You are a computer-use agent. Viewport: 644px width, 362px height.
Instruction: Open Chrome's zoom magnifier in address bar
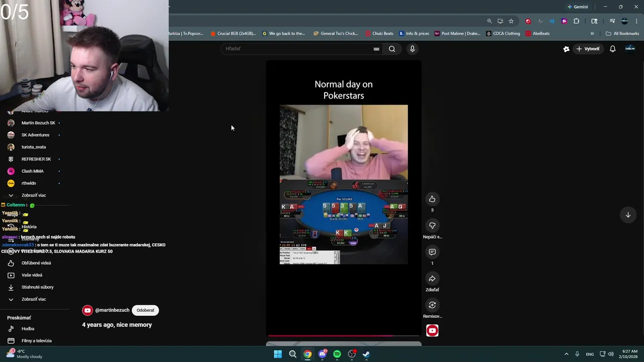coord(489,21)
